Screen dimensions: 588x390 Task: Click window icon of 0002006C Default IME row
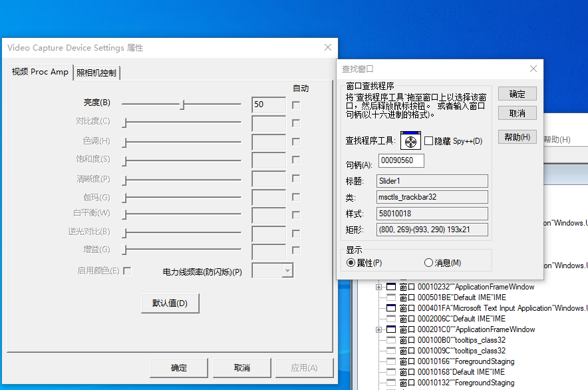[391, 319]
